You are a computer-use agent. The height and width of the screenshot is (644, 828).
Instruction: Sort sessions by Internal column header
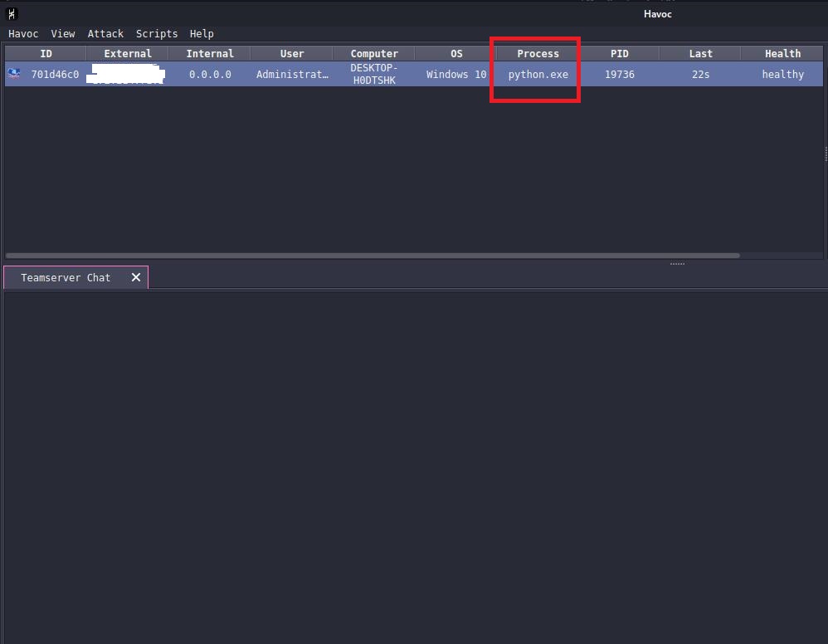point(210,53)
